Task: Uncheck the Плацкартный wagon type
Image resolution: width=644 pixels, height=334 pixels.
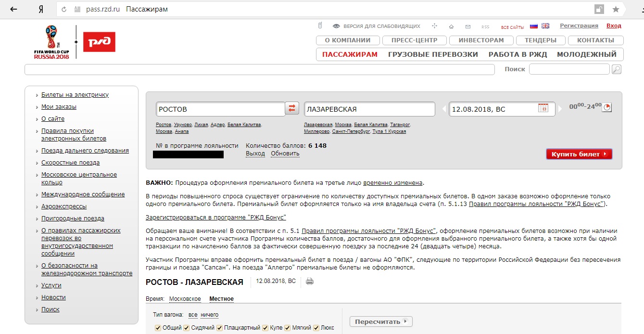Action: (x=220, y=328)
